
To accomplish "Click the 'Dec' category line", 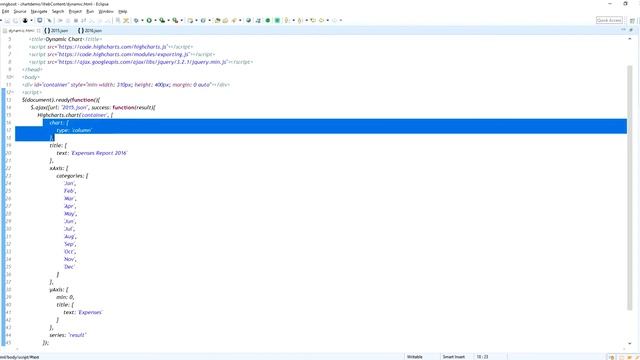I will (x=69, y=267).
